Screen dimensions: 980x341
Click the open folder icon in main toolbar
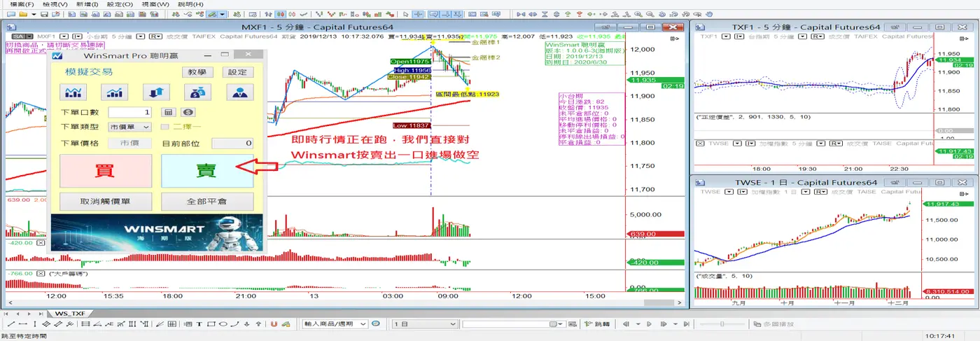(23, 14)
